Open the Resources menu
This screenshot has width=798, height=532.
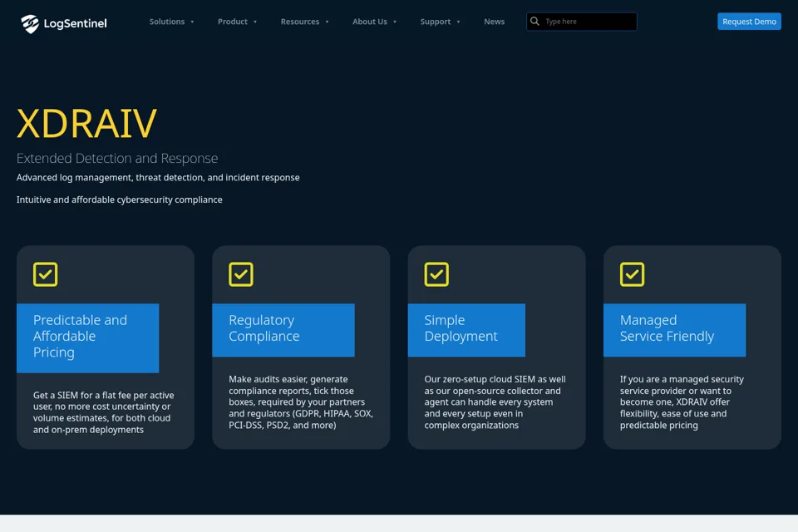[300, 22]
